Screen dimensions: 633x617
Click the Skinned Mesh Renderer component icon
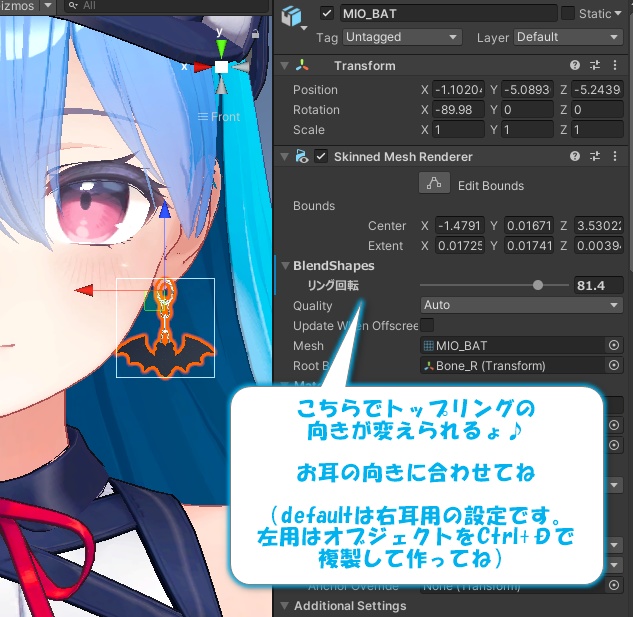(302, 156)
